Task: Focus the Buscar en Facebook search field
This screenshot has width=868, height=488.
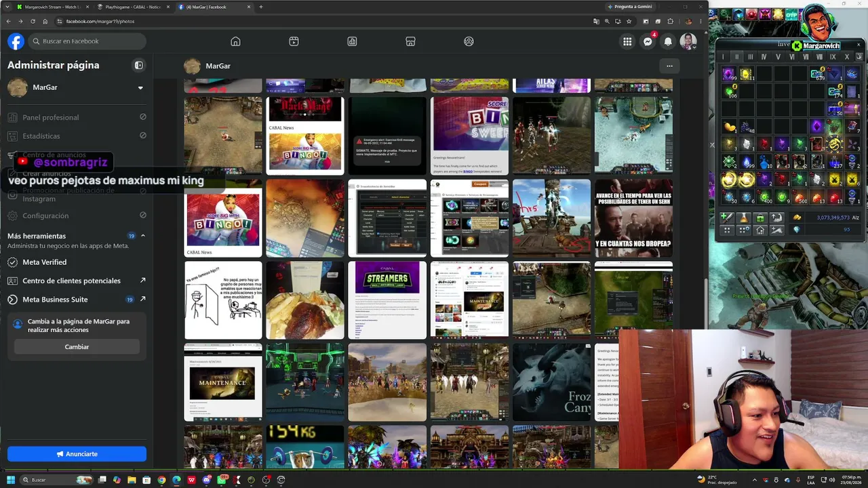Action: coord(87,41)
